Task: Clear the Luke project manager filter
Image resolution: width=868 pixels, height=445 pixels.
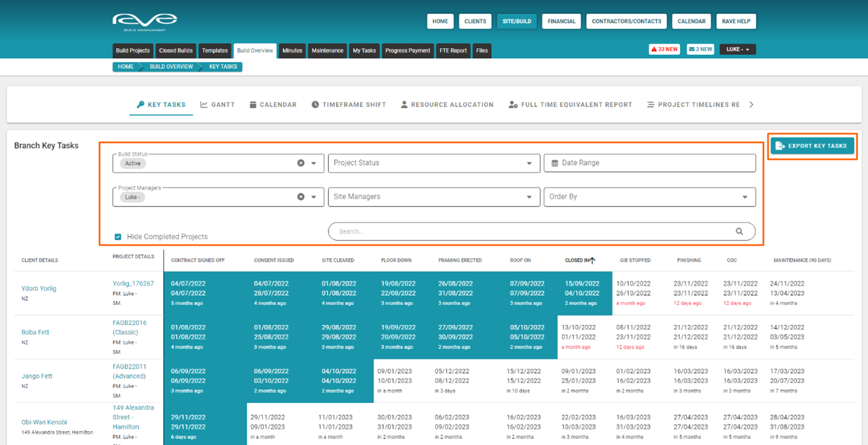Action: pyautogui.click(x=301, y=197)
